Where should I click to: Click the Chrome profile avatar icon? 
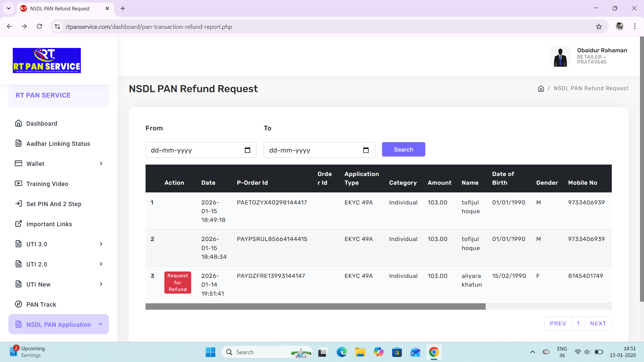(620, 26)
